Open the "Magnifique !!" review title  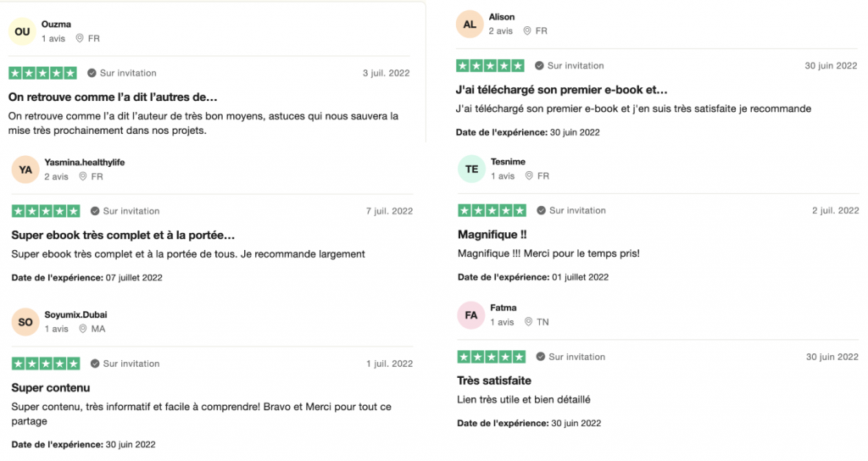click(492, 234)
